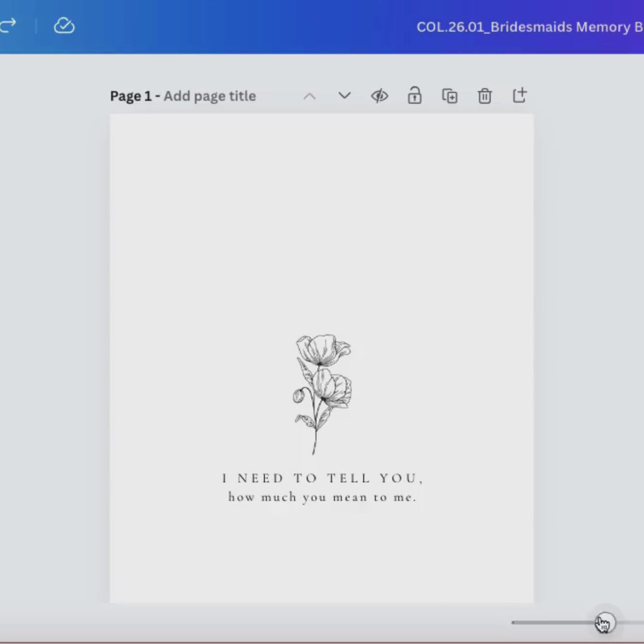This screenshot has height=644, width=644.
Task: Click the grey workspace left of the page
Action: (55, 328)
